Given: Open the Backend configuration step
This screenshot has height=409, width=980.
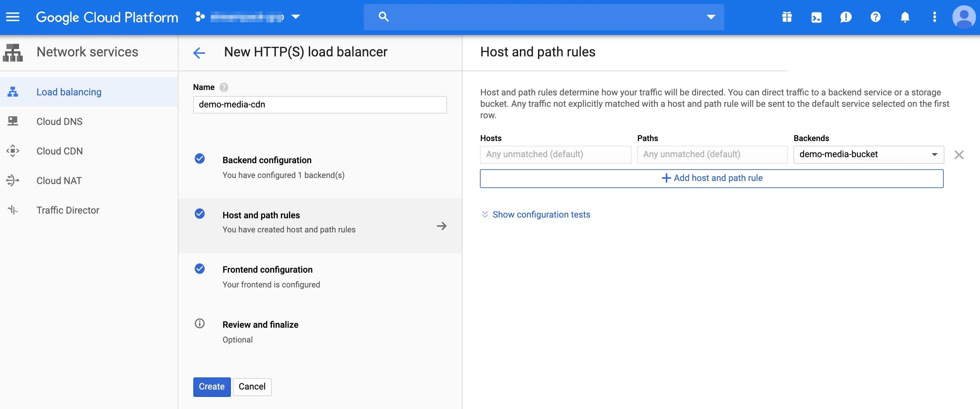Looking at the screenshot, I should coord(320,168).
